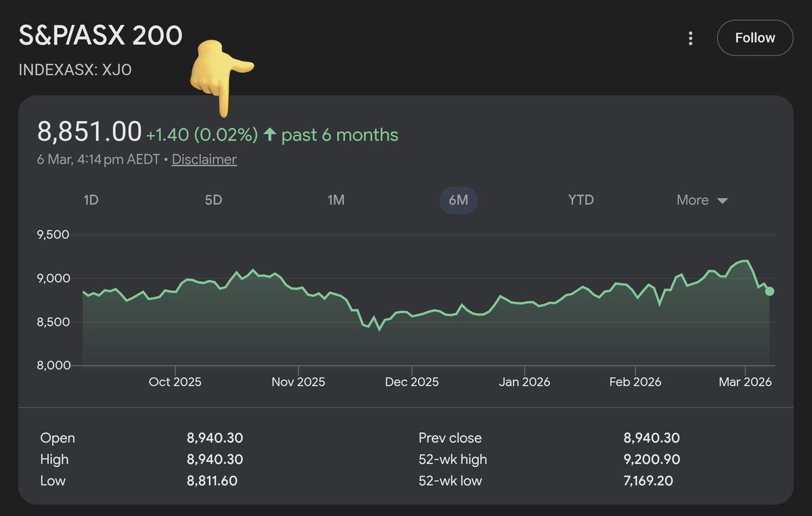812x516 pixels.
Task: Click the latest price dot on chart
Action: coord(769,291)
